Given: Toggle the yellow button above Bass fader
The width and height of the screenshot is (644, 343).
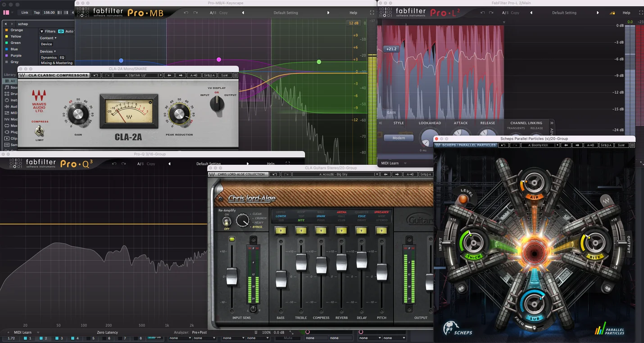Looking at the screenshot, I should click(281, 230).
